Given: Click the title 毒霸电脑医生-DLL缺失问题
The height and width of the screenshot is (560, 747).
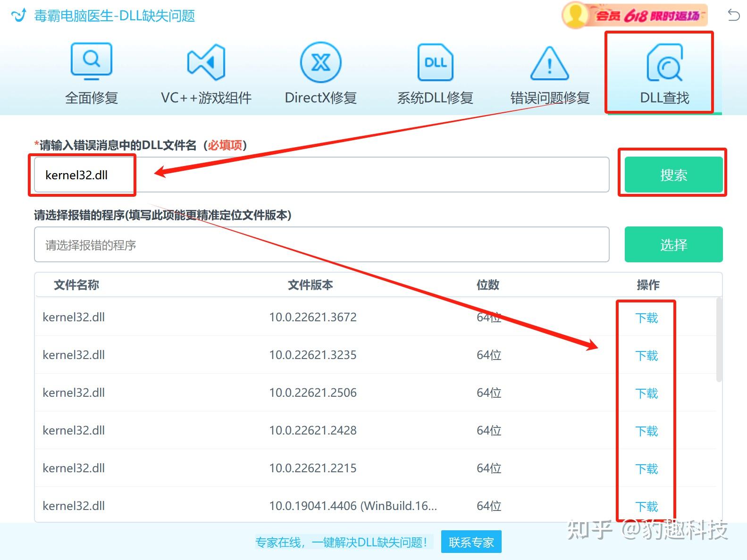Looking at the screenshot, I should pos(115,16).
